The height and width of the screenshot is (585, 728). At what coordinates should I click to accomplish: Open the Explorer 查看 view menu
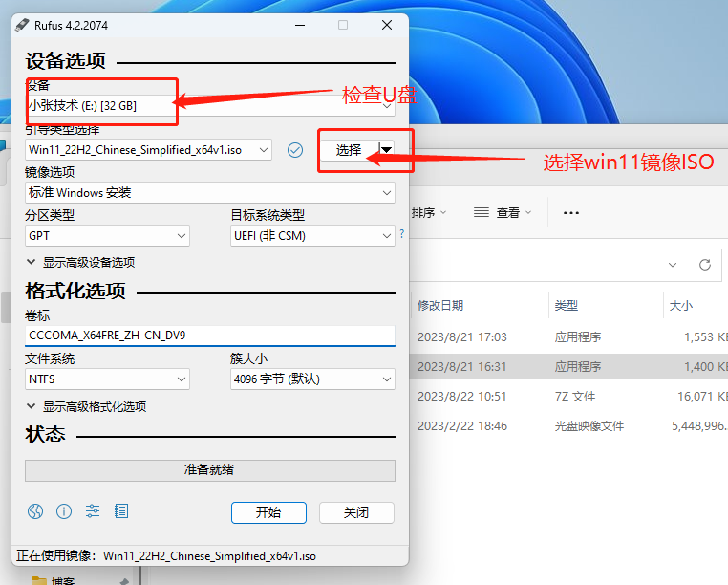coord(503,213)
